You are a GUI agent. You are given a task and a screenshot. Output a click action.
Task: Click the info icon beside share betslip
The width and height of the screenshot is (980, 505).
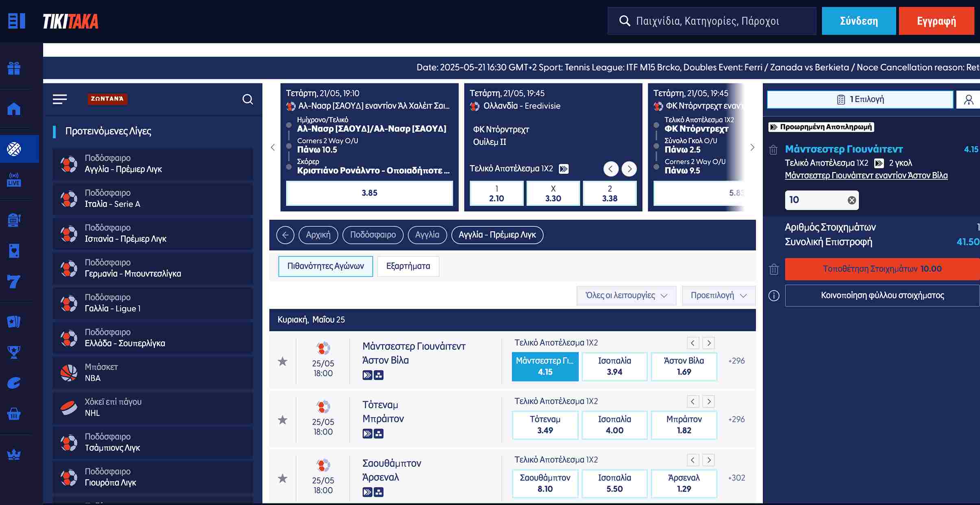click(x=774, y=295)
